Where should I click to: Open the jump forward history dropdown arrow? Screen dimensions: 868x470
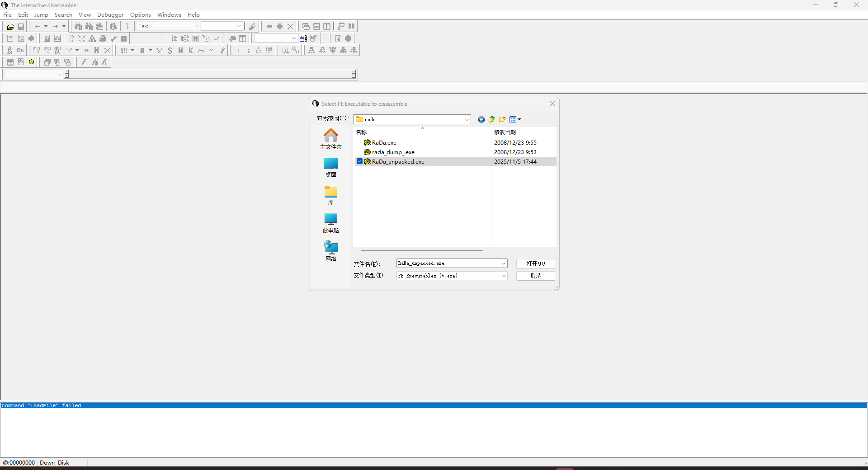point(64,27)
